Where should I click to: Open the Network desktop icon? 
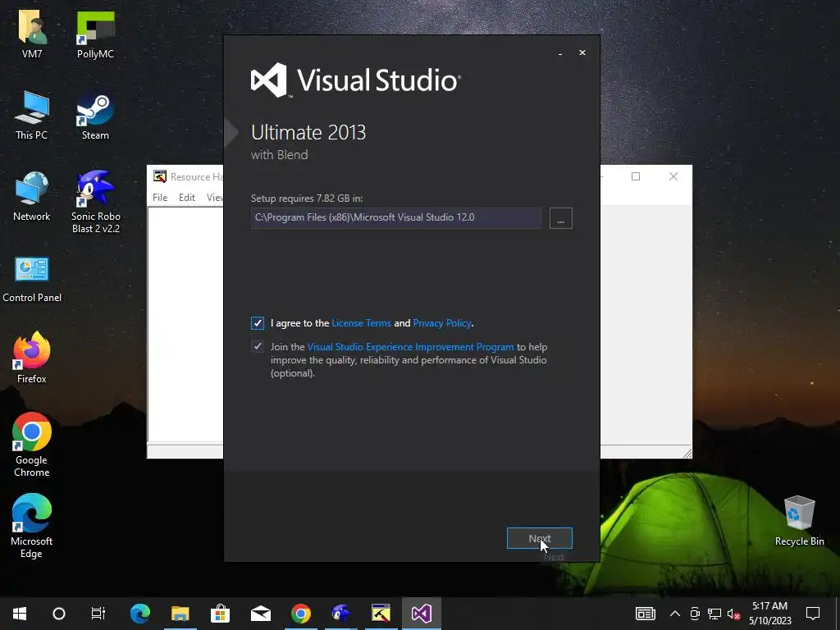32,196
